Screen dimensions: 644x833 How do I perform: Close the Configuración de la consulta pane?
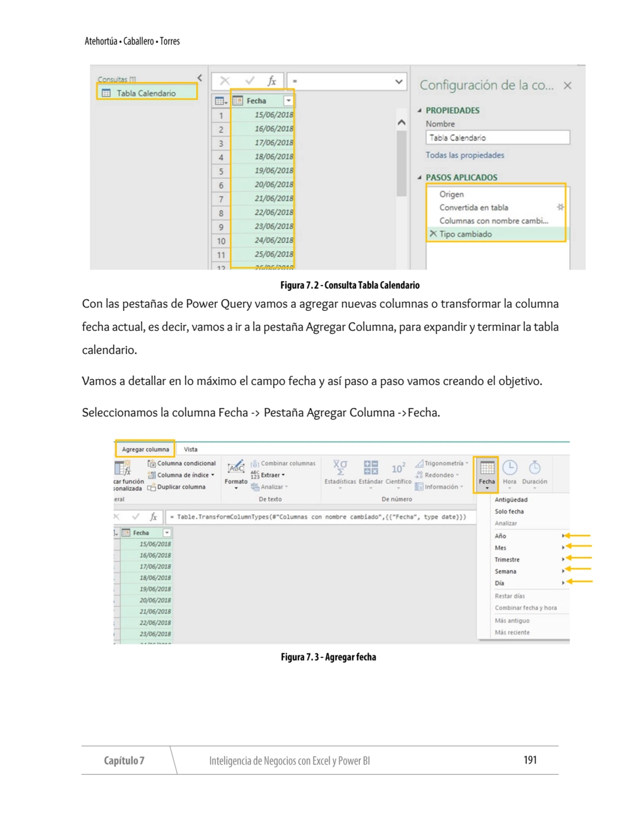[x=568, y=86]
